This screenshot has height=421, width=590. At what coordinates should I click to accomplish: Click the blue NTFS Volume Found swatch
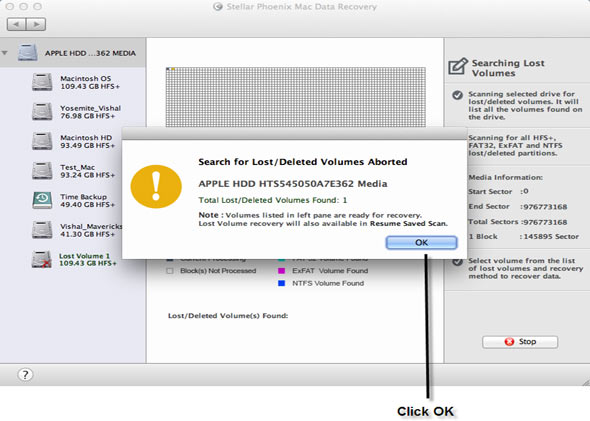click(x=281, y=283)
